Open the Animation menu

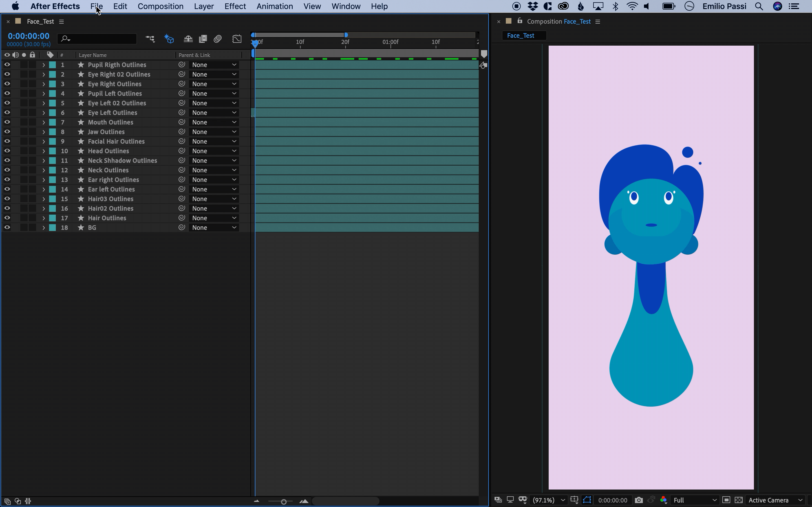(x=274, y=6)
